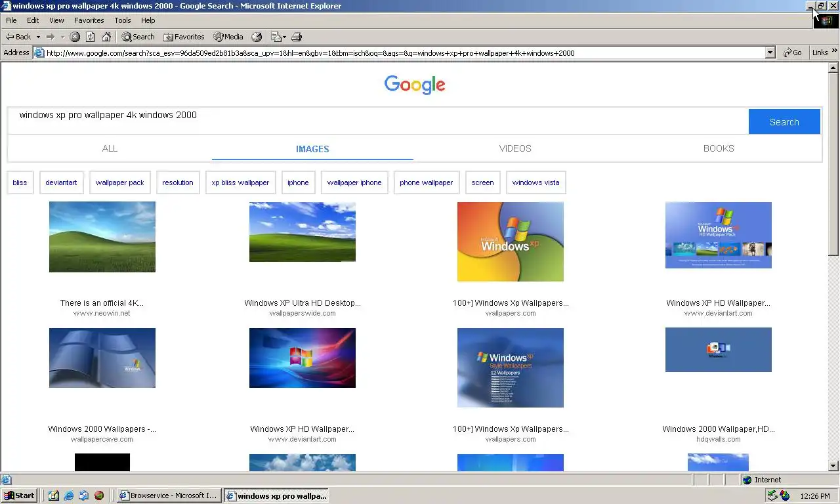Open the Back history dropdown arrow
840x504 pixels.
point(38,37)
